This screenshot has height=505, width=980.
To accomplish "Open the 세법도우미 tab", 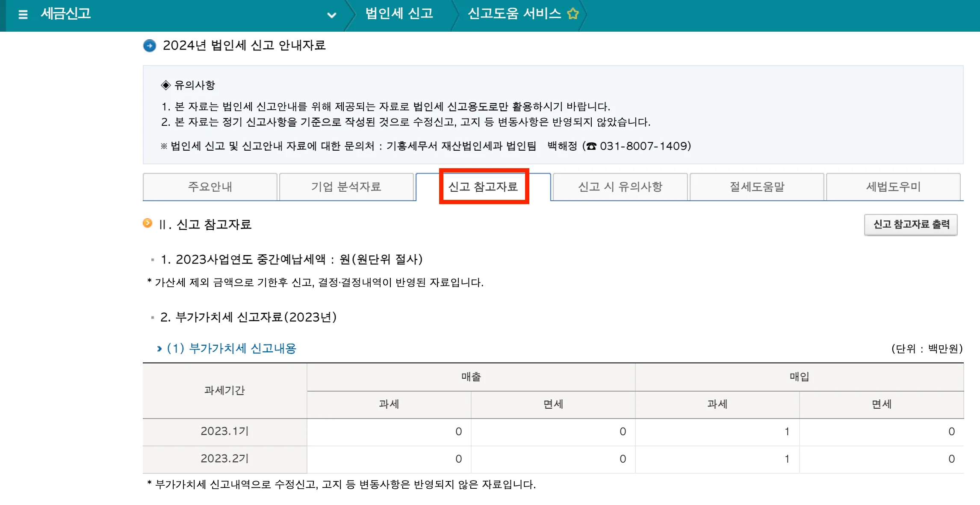I will click(894, 187).
